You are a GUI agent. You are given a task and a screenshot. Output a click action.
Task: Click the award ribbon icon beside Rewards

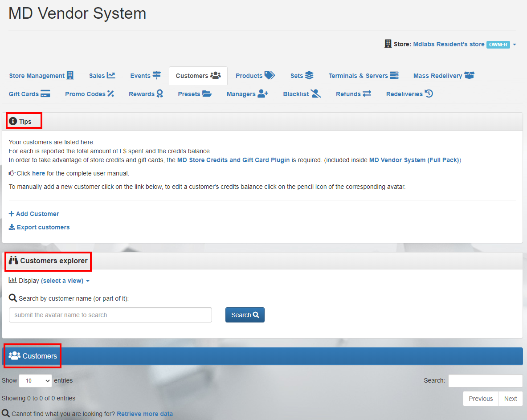click(159, 94)
